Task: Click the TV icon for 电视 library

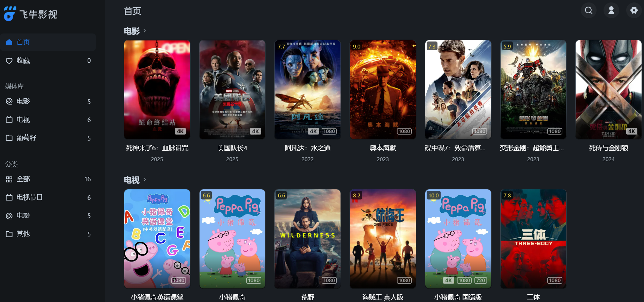Action: pyautogui.click(x=9, y=120)
